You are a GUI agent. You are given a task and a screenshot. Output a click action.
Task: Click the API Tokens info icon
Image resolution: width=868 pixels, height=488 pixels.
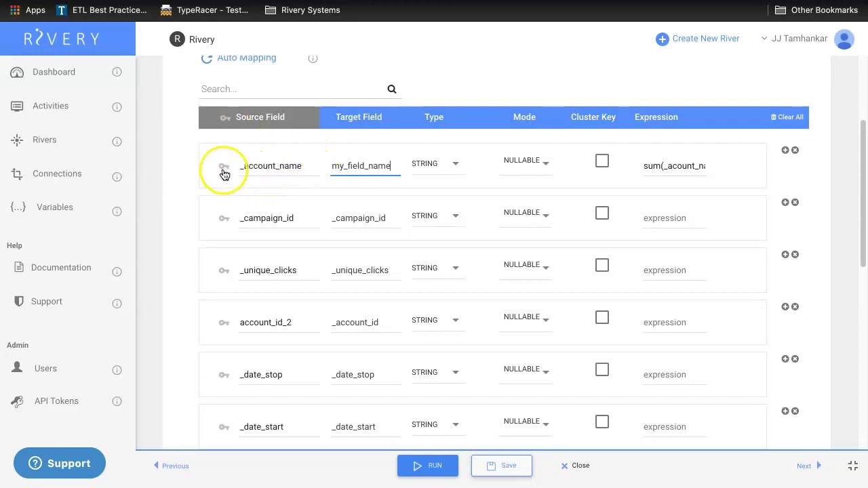point(117,402)
